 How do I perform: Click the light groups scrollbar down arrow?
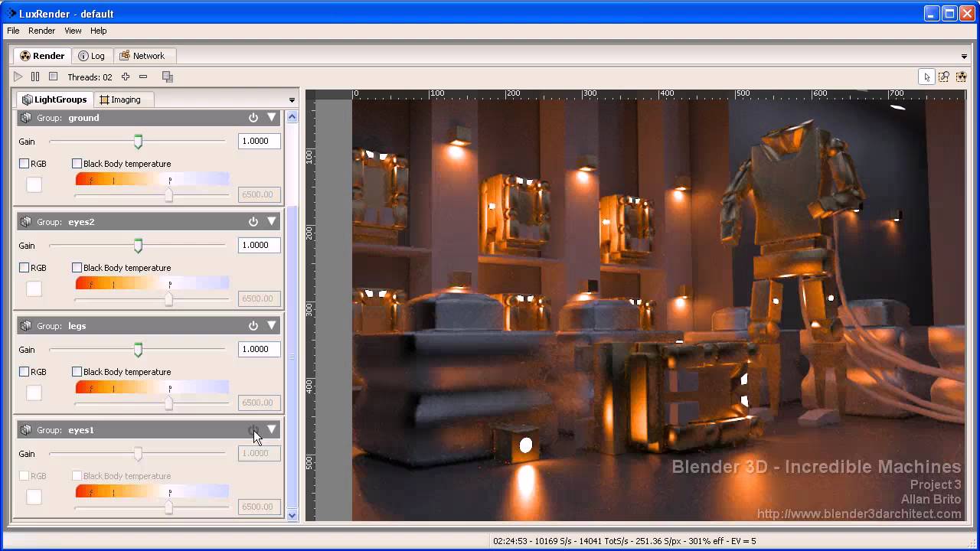[292, 516]
